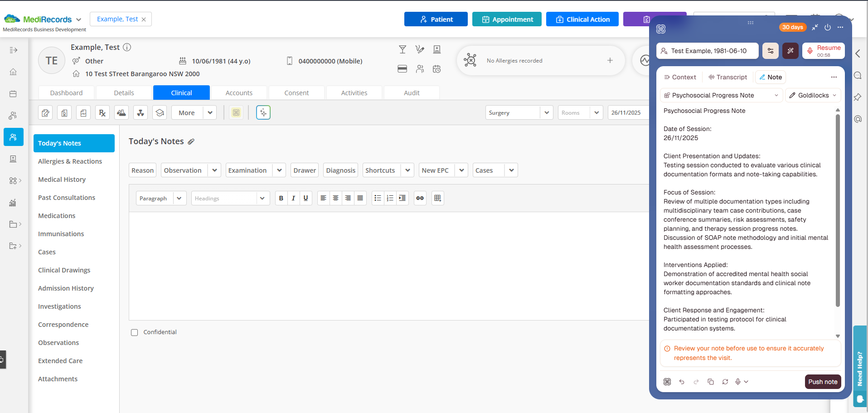
Task: Click the Test Example patient field
Action: coord(708,51)
